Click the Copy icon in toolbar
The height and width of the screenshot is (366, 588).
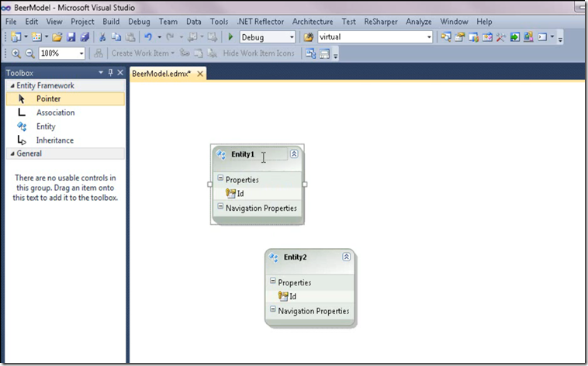(x=116, y=37)
